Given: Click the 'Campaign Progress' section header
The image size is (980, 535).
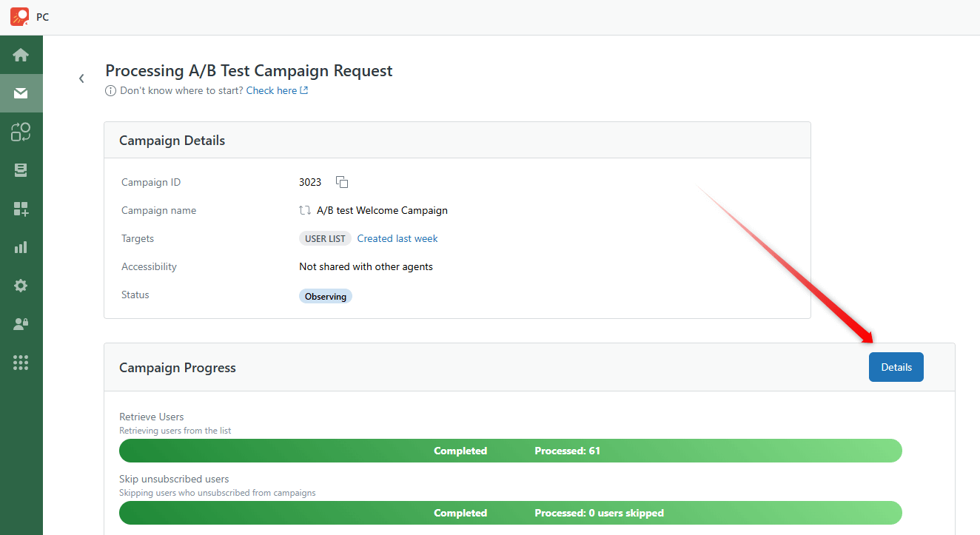Looking at the screenshot, I should point(529,367).
